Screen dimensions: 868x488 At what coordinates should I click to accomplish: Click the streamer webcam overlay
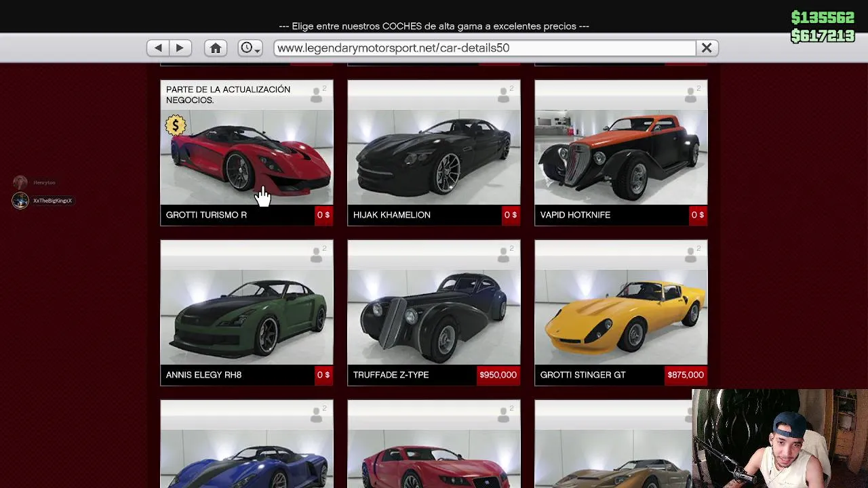tap(780, 439)
